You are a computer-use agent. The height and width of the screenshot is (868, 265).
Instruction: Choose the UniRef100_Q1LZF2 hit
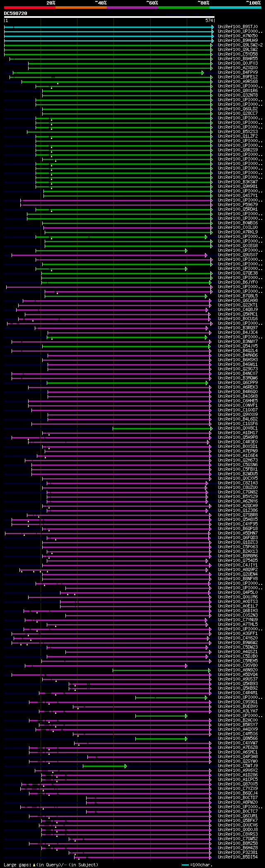tap(238, 136)
